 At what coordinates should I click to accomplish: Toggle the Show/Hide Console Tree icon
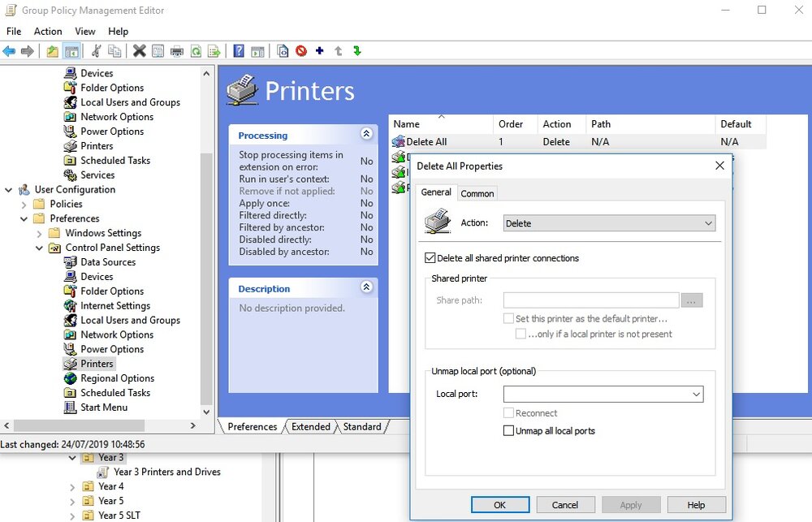tap(71, 51)
